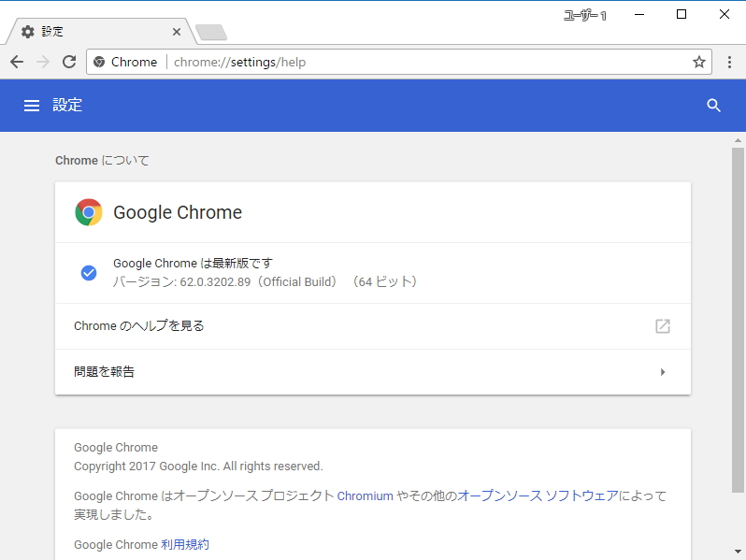Image resolution: width=746 pixels, height=560 pixels.
Task: Reload the current page
Action: coord(69,62)
